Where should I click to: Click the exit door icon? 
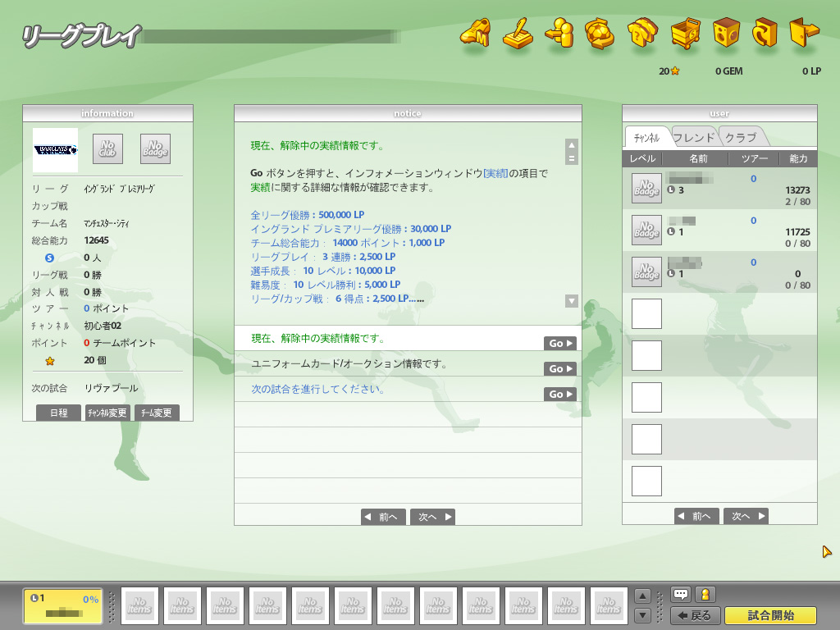coord(805,33)
